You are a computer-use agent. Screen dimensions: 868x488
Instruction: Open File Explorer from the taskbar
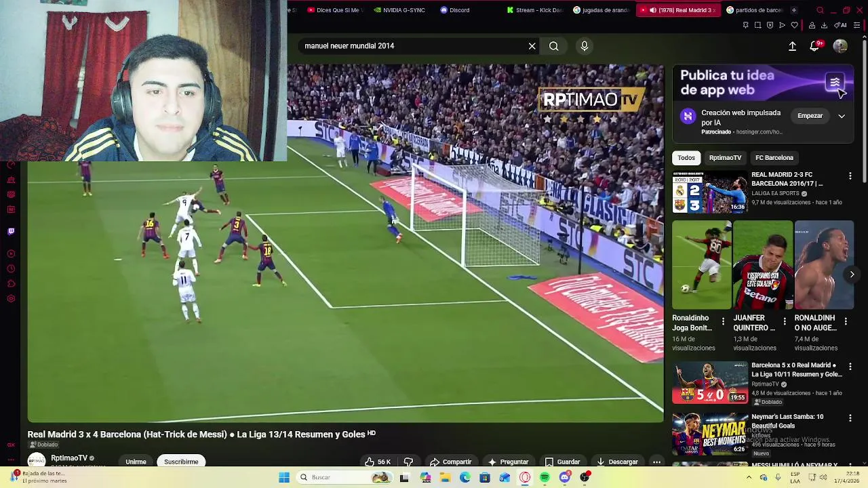point(445,478)
